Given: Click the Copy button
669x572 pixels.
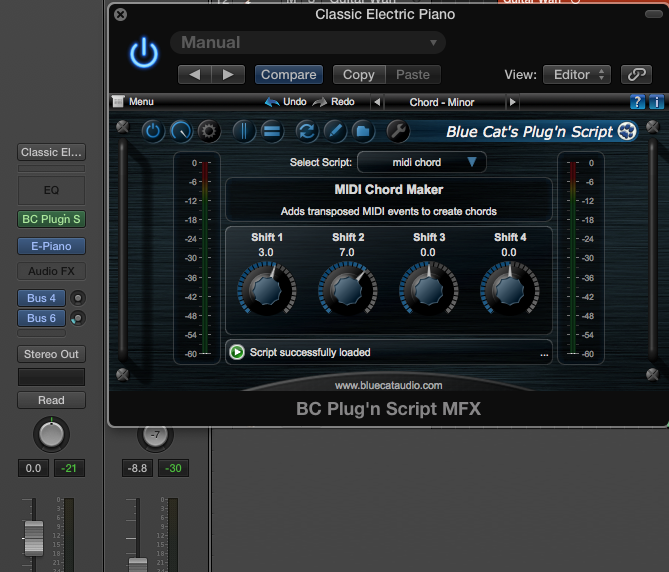Looking at the screenshot, I should 359,75.
